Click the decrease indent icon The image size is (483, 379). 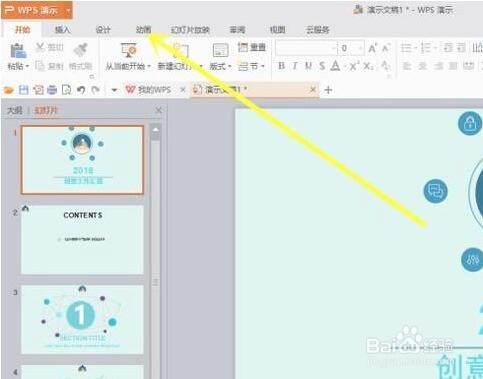448,48
